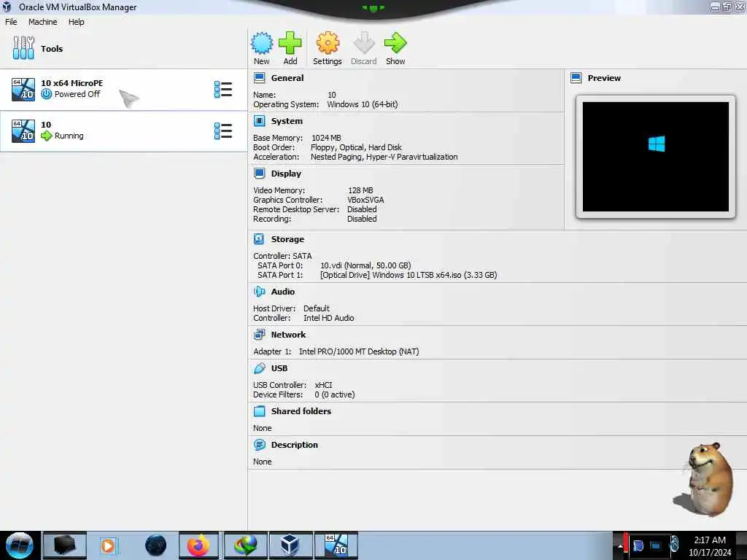The image size is (747, 560).
Task: Open the File menu
Action: point(11,22)
